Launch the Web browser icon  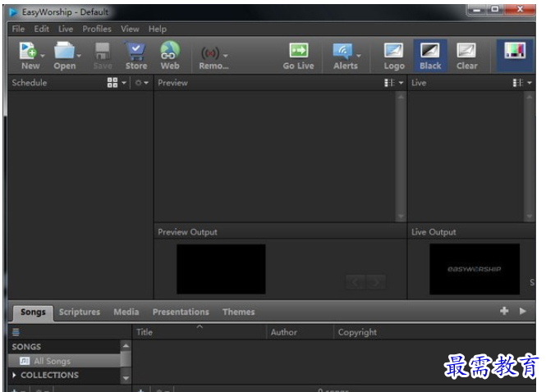170,51
